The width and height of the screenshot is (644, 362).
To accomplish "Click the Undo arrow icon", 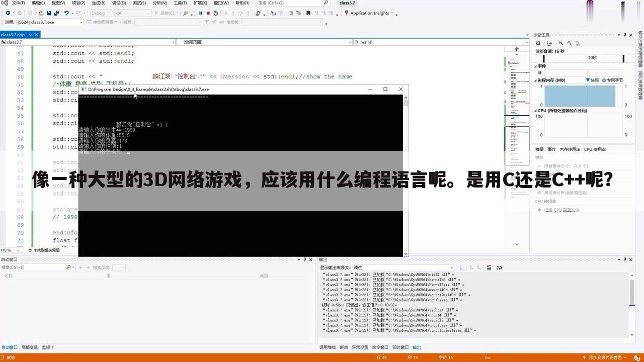I will coord(66,13).
